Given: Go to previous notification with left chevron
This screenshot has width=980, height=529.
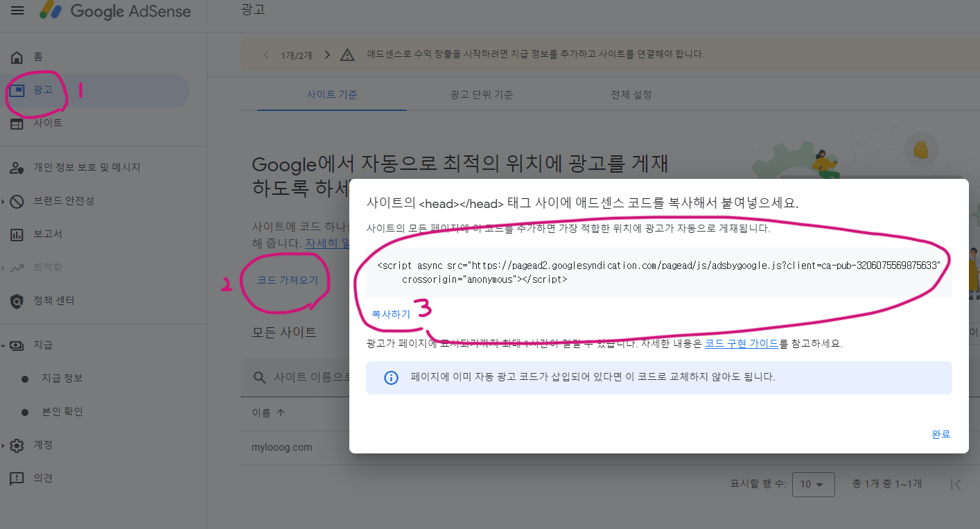Looking at the screenshot, I should (x=266, y=55).
